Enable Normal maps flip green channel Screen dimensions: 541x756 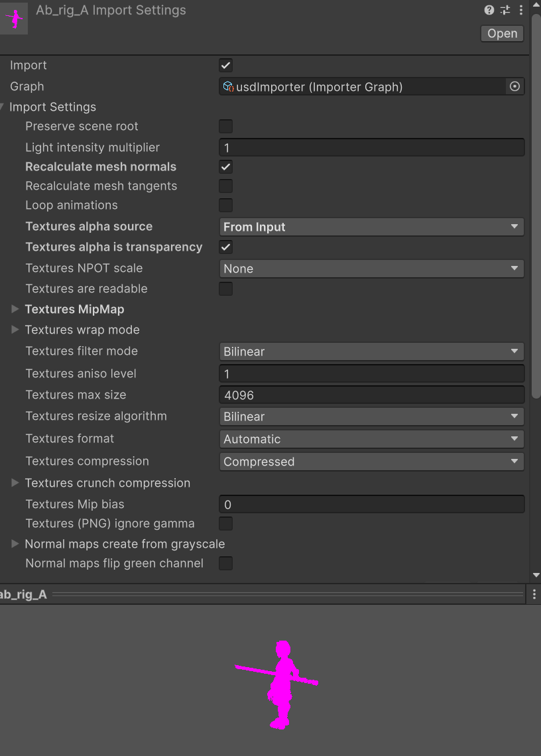[225, 563]
